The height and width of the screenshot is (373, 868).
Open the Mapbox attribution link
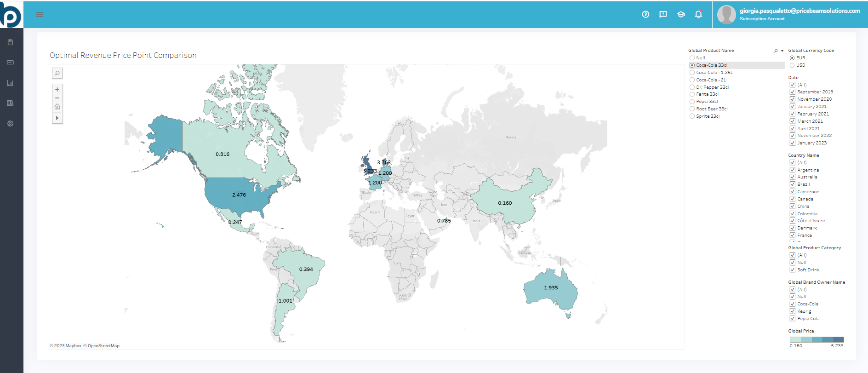point(65,346)
